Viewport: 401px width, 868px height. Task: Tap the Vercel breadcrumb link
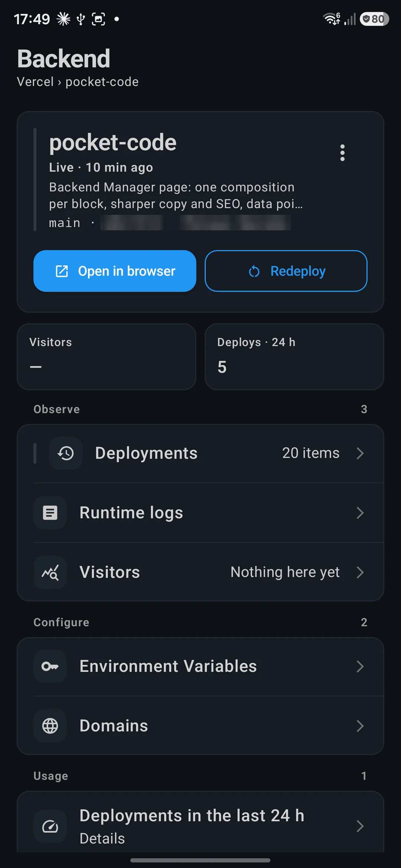(x=35, y=82)
